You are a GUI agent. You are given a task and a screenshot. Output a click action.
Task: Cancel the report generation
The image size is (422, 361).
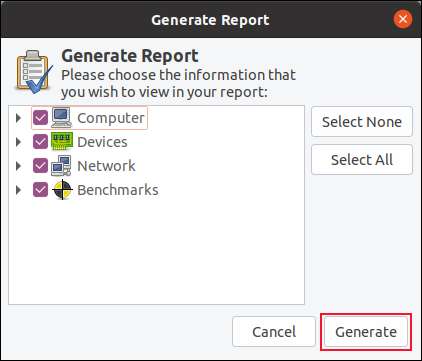point(274,332)
